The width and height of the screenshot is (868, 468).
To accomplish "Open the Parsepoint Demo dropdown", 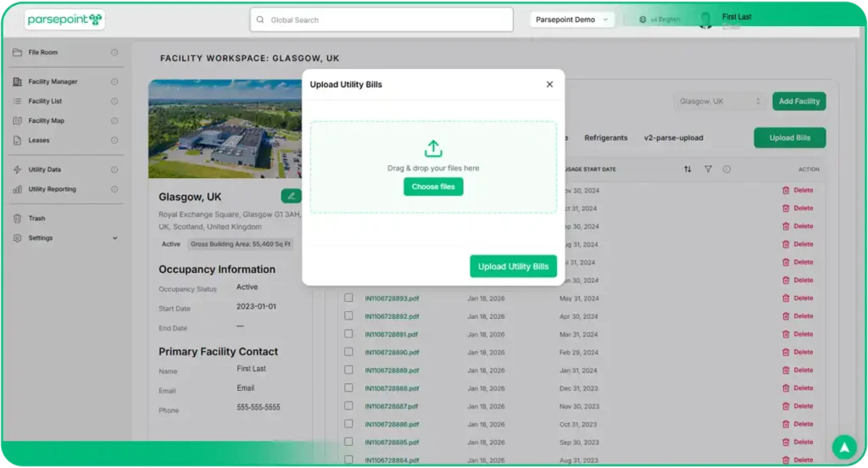I will pyautogui.click(x=572, y=19).
